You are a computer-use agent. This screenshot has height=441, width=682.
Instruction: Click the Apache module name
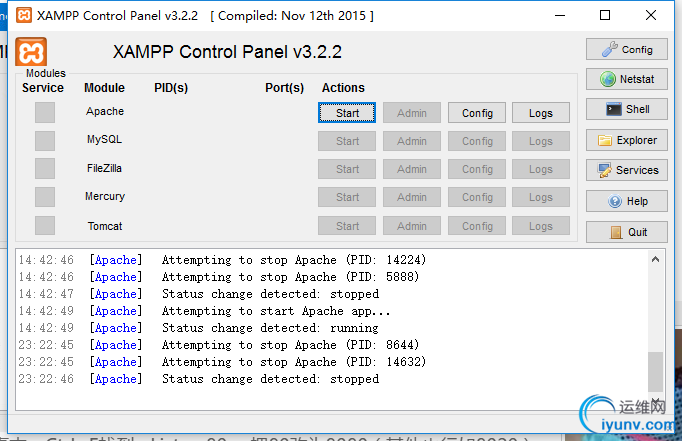[x=105, y=111]
